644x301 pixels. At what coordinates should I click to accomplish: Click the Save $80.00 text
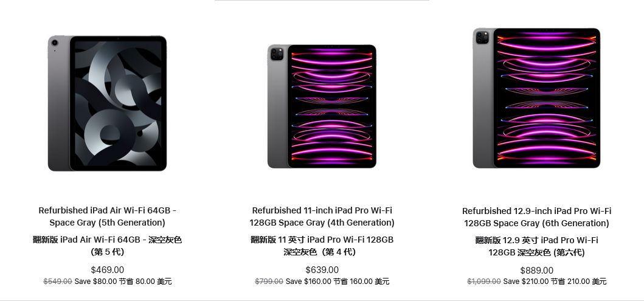click(95, 282)
